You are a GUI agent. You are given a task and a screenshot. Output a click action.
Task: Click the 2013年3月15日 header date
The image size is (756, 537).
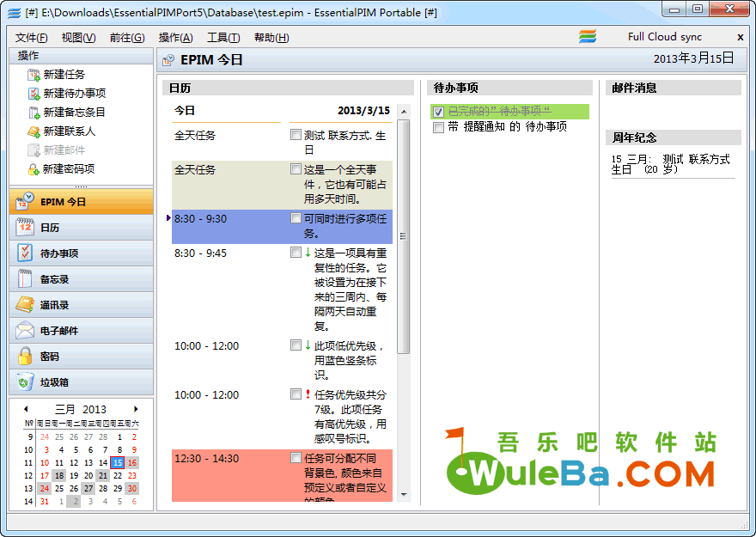[x=694, y=58]
